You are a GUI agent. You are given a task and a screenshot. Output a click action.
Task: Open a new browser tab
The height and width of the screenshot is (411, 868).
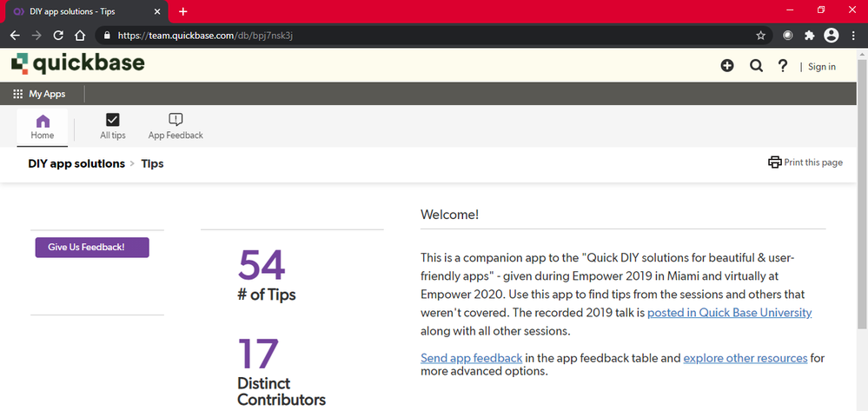(183, 11)
